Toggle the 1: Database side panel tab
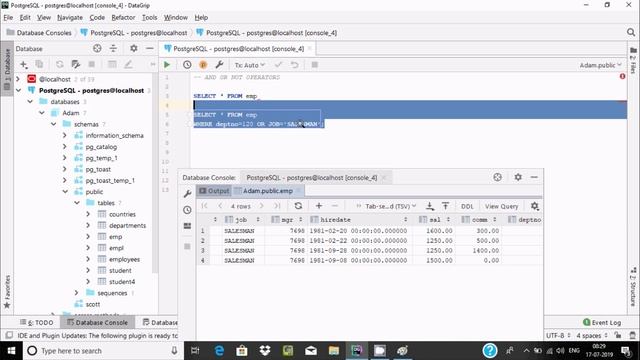Viewport: 640px width, 360px height. tap(7, 69)
